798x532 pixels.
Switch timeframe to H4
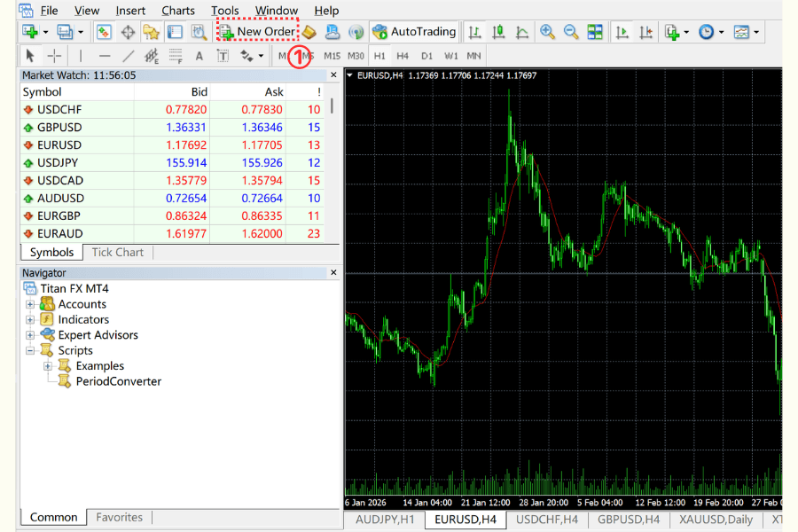click(x=403, y=56)
